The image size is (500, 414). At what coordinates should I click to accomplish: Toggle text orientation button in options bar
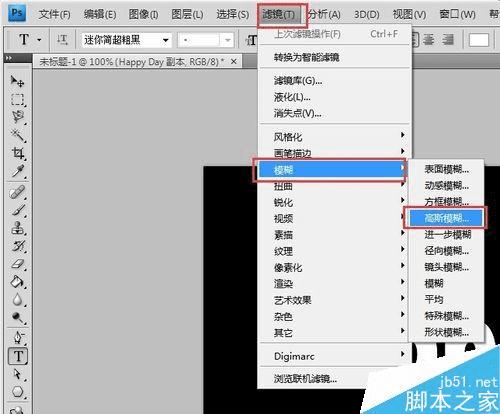[62, 40]
